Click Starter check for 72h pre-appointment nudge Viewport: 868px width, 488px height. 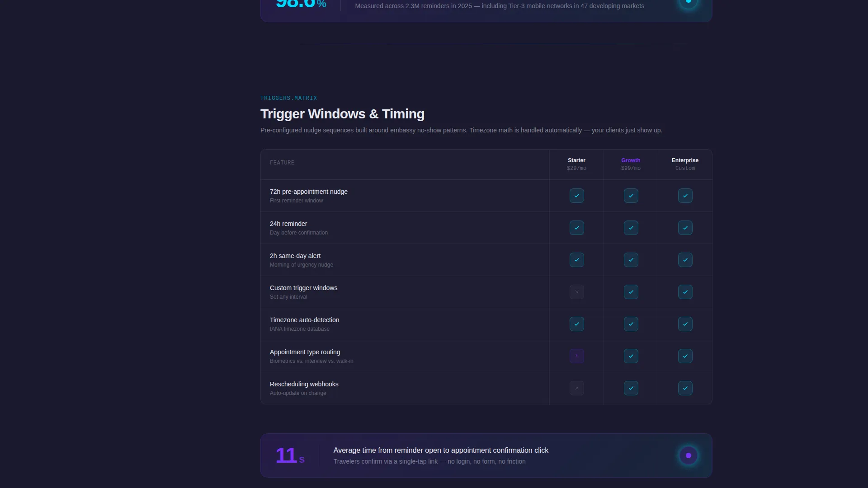(x=576, y=196)
